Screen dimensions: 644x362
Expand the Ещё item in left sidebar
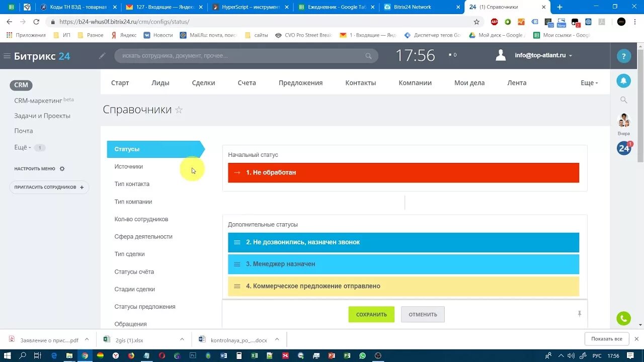(x=22, y=147)
